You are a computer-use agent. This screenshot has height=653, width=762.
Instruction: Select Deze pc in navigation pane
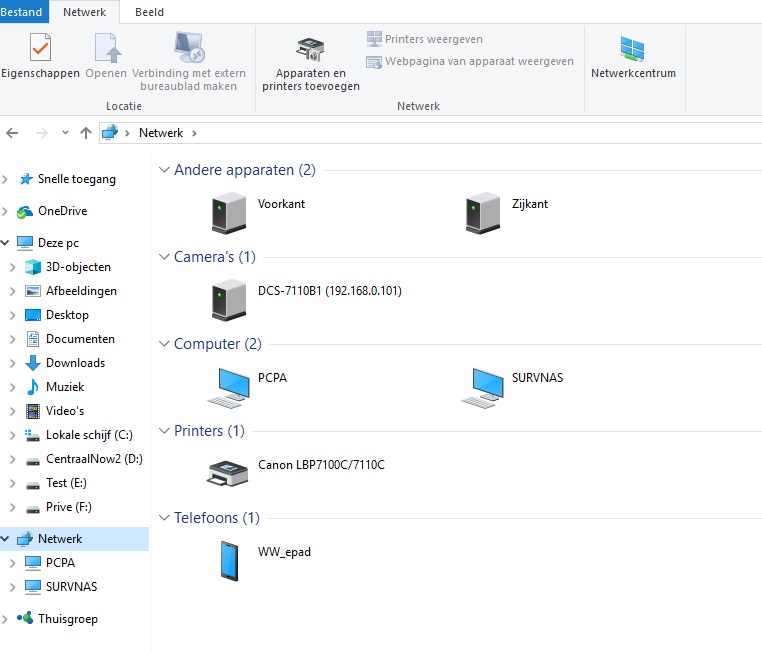(58, 242)
